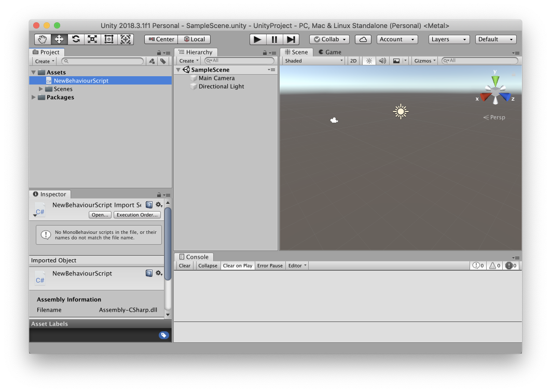Select the Main Camera gizmo in scene

point(334,120)
